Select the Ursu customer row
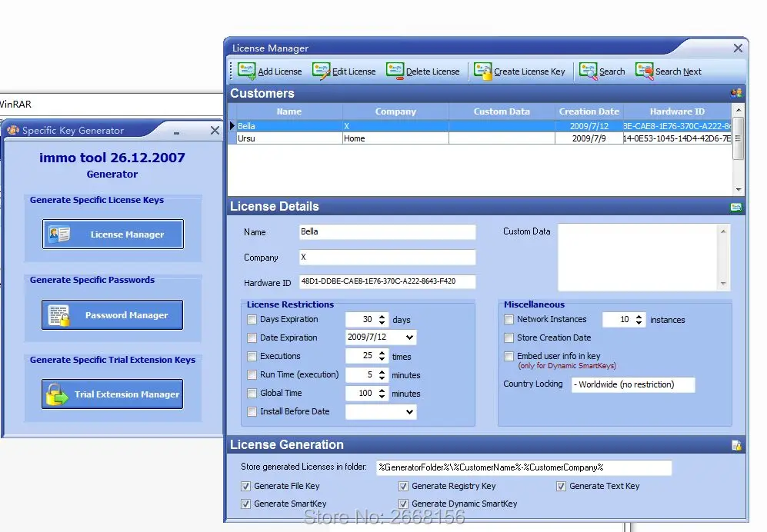The image size is (767, 532). [x=480, y=138]
